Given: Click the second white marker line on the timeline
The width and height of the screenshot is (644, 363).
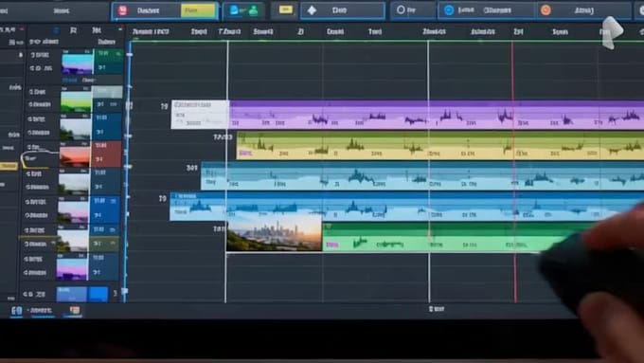Looking at the screenshot, I should coord(428,172).
